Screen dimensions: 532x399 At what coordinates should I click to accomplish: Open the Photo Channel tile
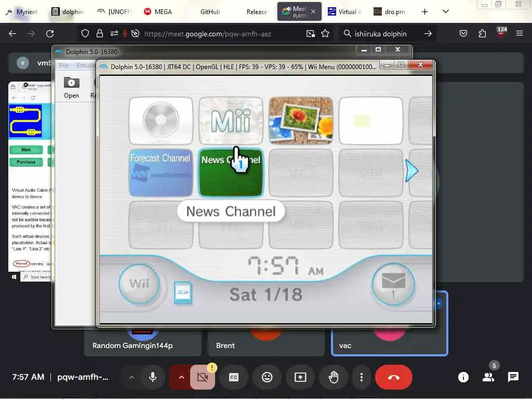pos(301,121)
